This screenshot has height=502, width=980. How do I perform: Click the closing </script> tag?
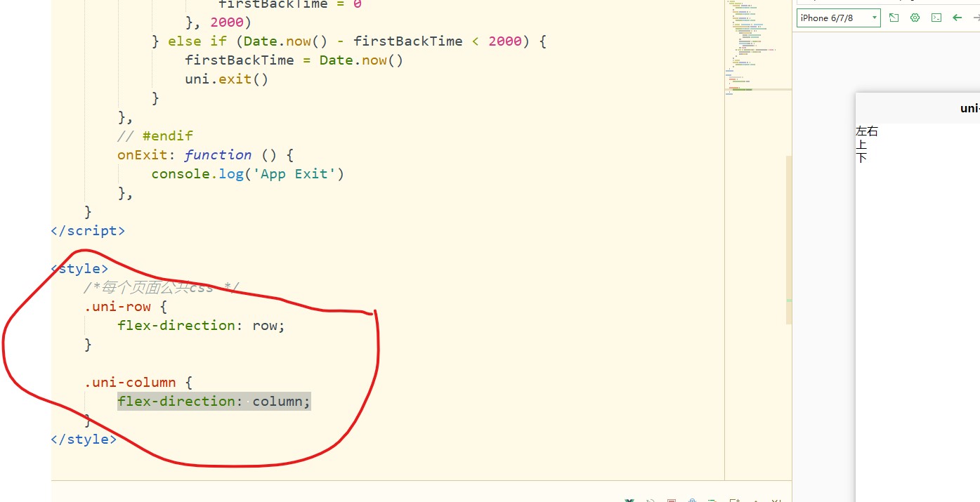88,231
